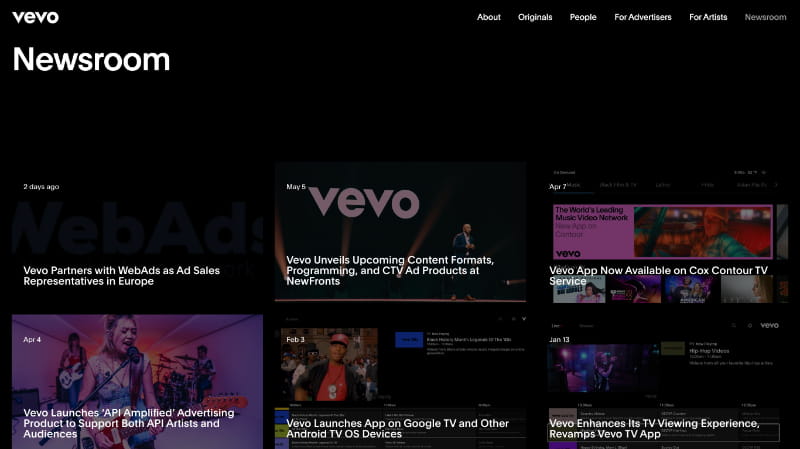This screenshot has width=800, height=449.
Task: Open the Cox Contour TV Service article
Action: (x=658, y=275)
